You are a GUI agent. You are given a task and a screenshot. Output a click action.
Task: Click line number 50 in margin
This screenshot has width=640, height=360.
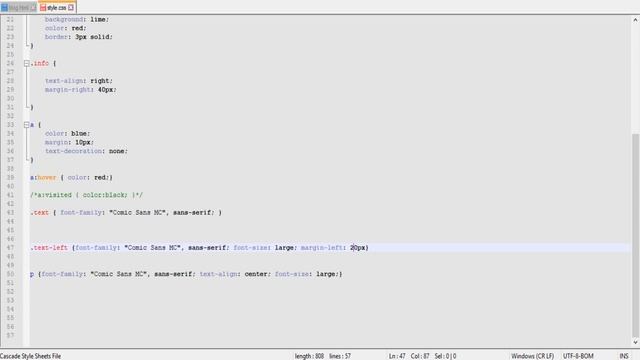[x=10, y=274]
